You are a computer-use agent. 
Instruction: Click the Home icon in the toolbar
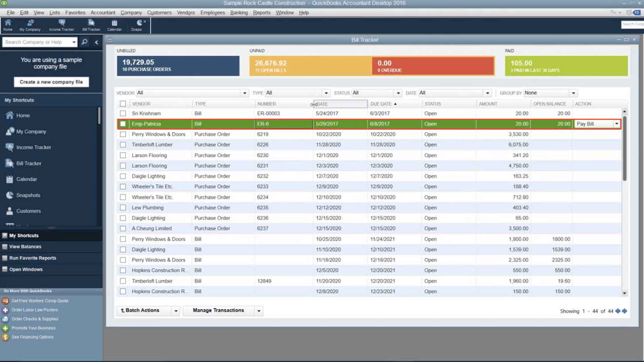8,24
